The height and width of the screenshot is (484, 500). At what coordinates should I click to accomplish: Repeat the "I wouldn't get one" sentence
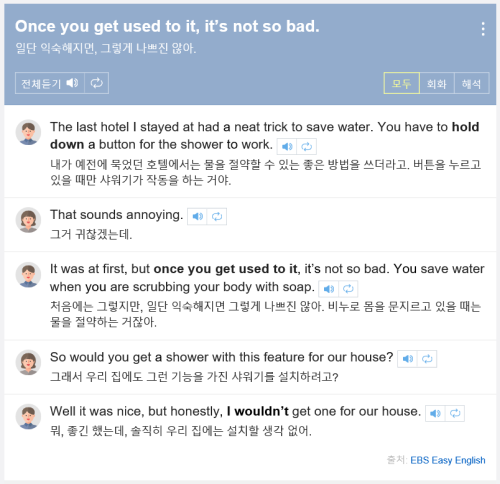click(455, 414)
